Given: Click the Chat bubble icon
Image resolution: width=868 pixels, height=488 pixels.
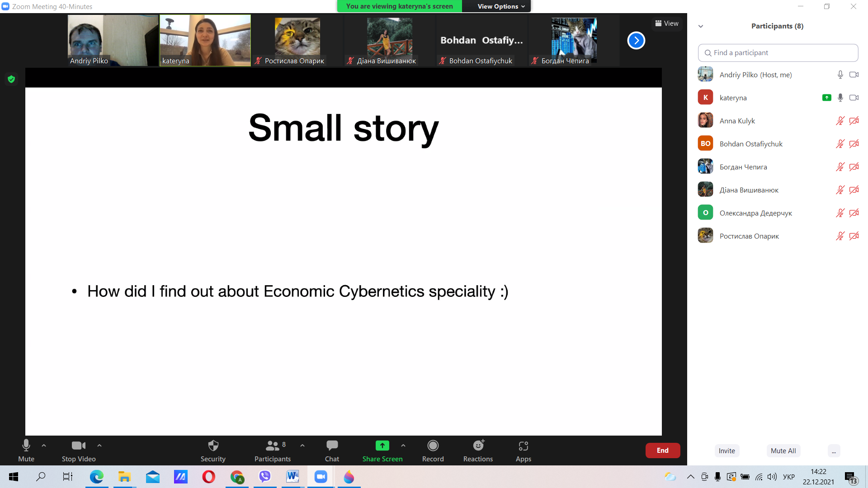Looking at the screenshot, I should (x=332, y=446).
